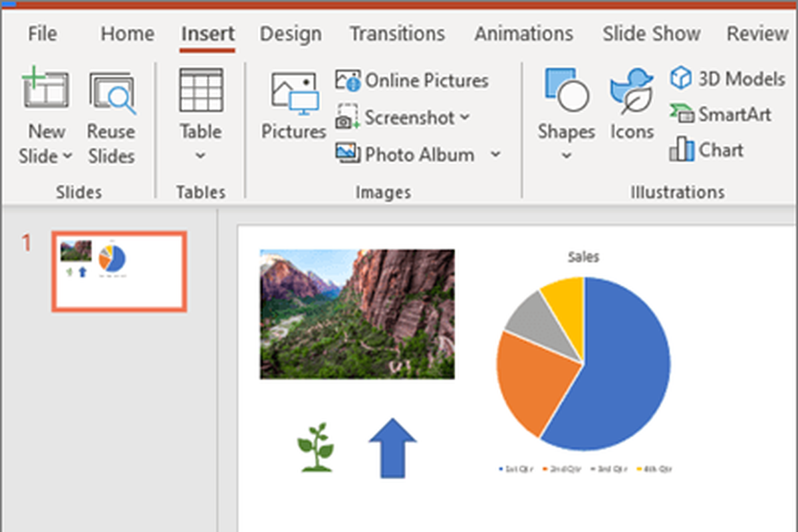Click the New Slide icon
Image resolution: width=798 pixels, height=532 pixels.
[x=45, y=91]
